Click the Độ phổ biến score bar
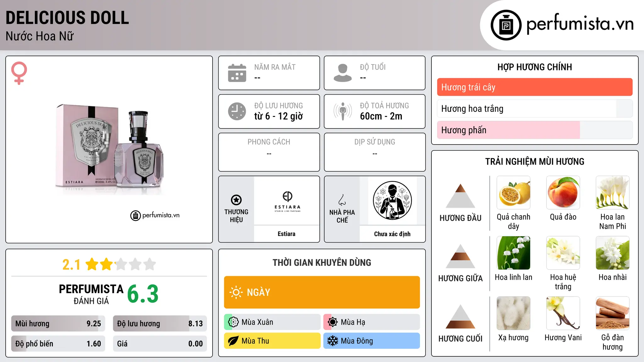 pyautogui.click(x=58, y=344)
